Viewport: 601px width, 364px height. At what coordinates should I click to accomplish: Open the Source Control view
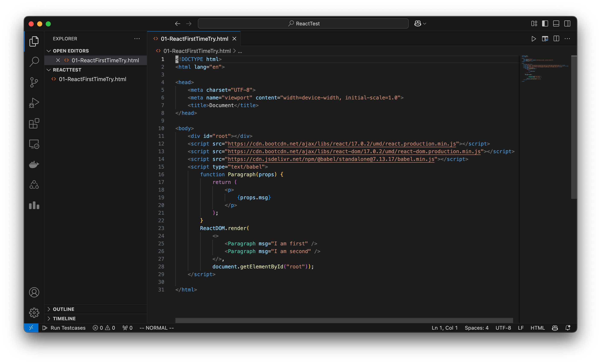pos(34,82)
